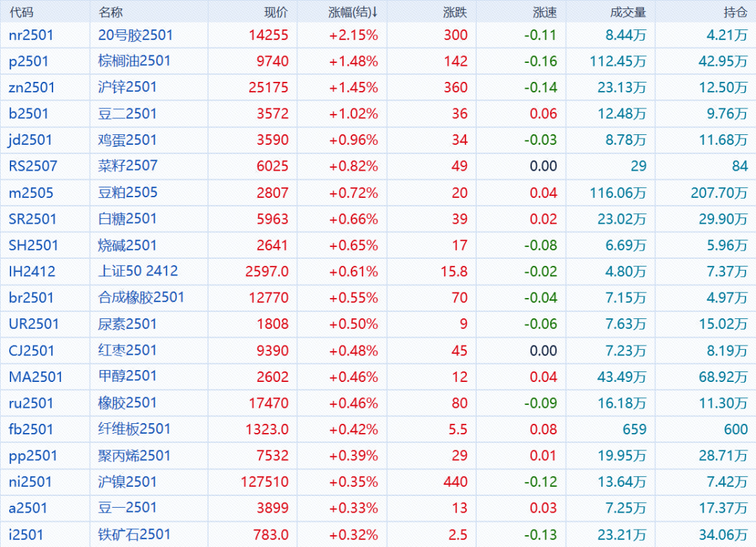
Task: Click the 112.45万 volume value
Action: 618,62
